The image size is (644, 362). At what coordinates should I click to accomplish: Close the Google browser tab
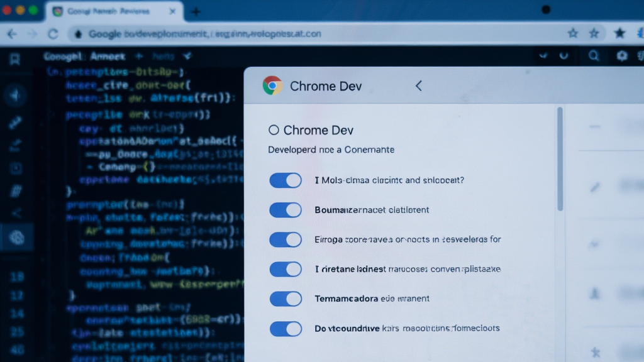tap(172, 11)
